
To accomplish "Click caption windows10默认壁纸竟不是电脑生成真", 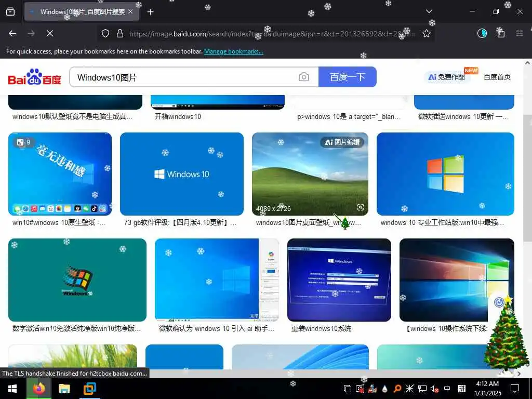I will click(72, 117).
